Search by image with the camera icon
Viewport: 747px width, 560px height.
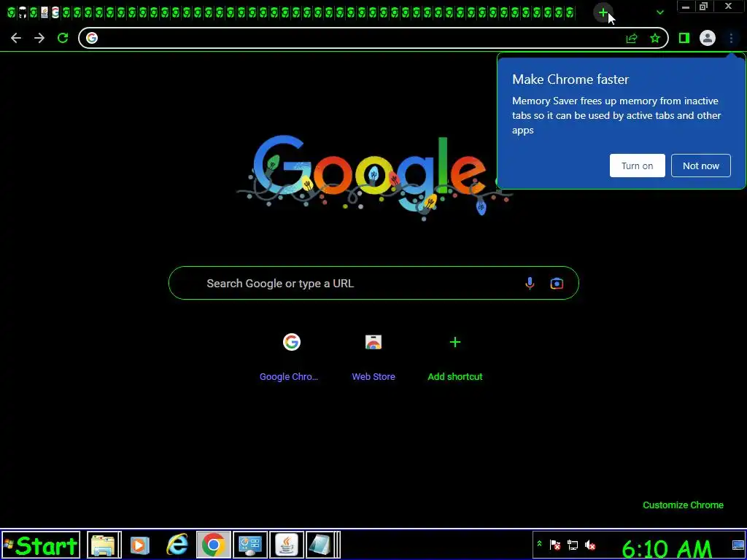[557, 284]
